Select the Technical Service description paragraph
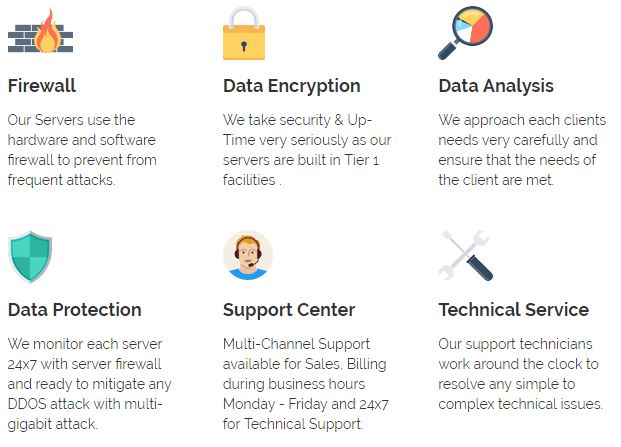Viewport: 621px width, 447px height. coord(520,374)
